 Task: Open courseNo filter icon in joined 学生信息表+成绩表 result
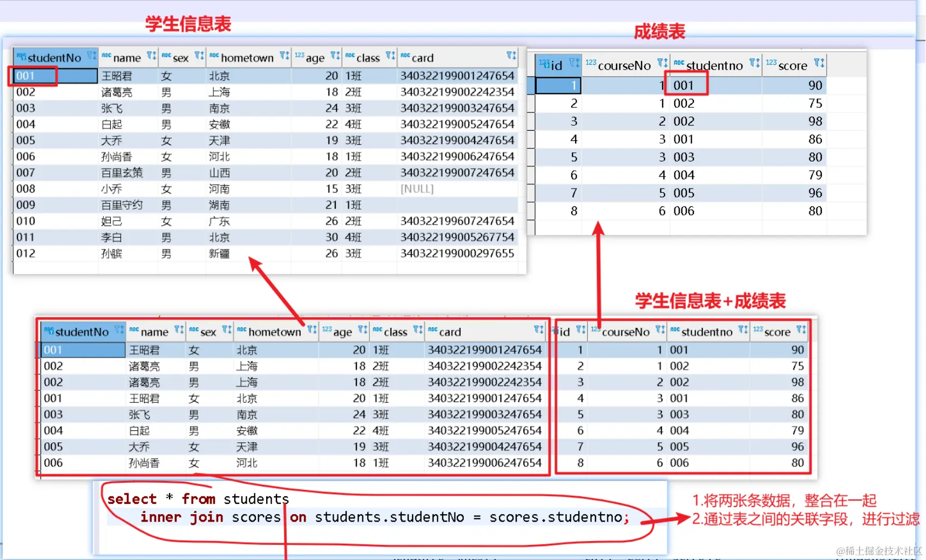click(660, 329)
